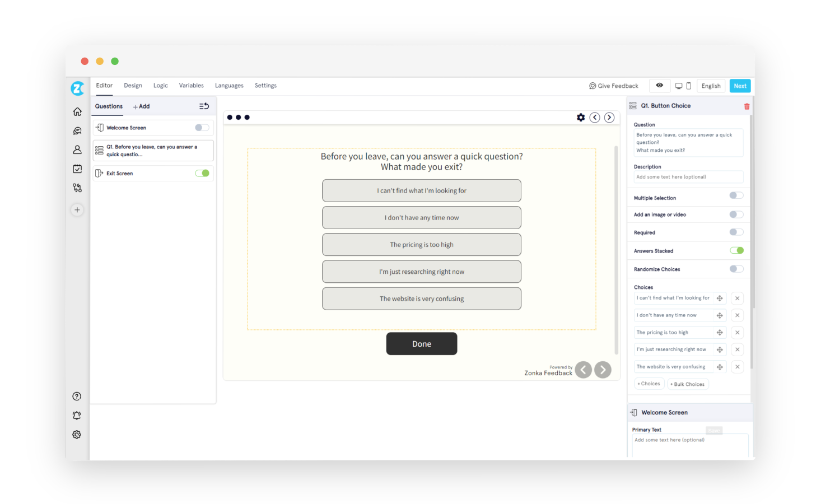Screen dimensions: 821x504
Task: Click move handle for 'I don't have any time now'
Action: [x=720, y=315]
